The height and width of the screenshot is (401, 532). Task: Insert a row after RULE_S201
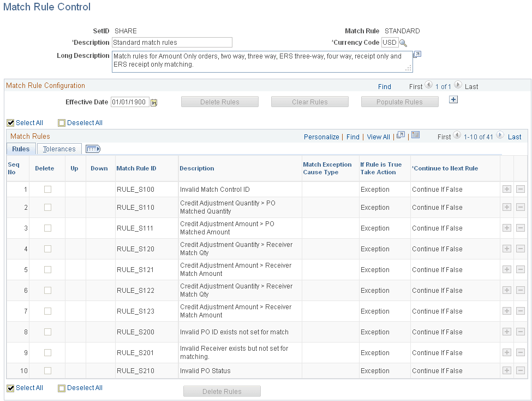(506, 352)
